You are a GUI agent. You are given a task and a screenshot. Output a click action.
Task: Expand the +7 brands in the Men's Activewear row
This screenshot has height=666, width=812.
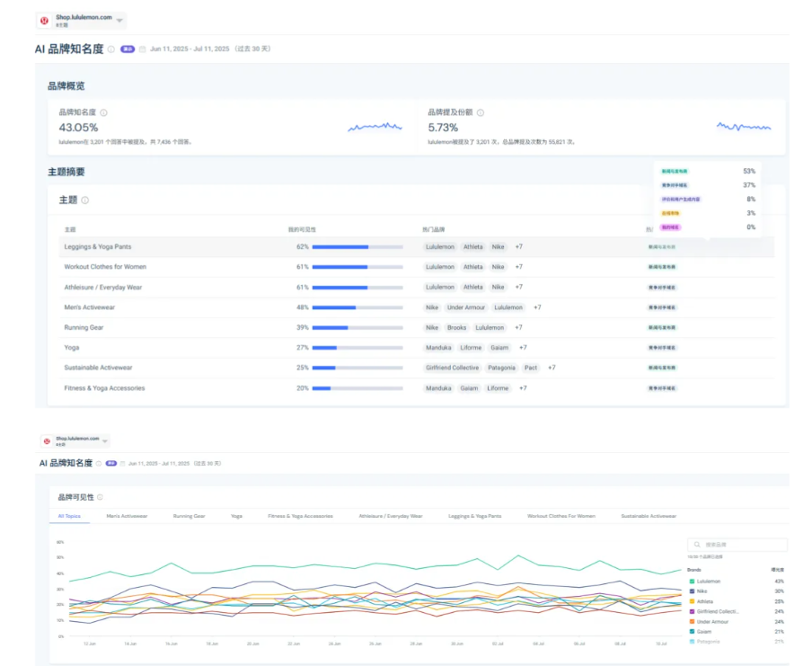[x=537, y=307]
